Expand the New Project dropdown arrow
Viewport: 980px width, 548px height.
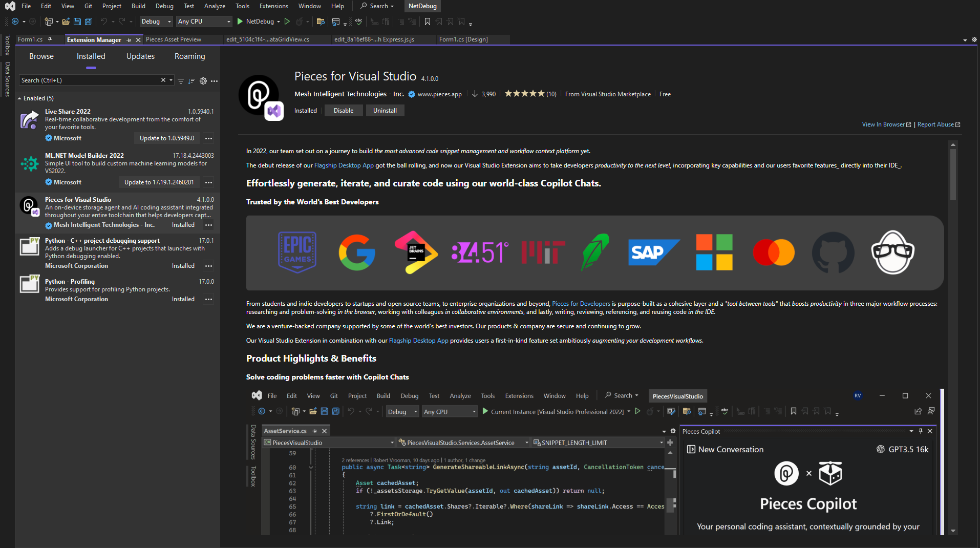point(57,22)
